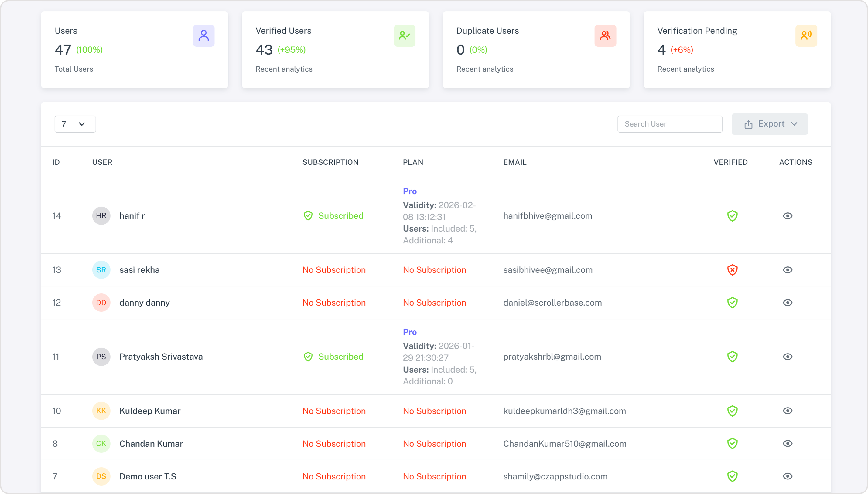Click No Subscription status for sasi rekha
Image resolution: width=868 pixels, height=494 pixels.
click(x=334, y=270)
